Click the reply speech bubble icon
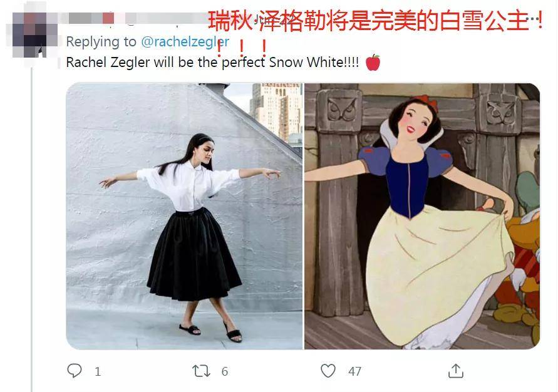Viewport: 558px width, 392px height. pos(75,371)
